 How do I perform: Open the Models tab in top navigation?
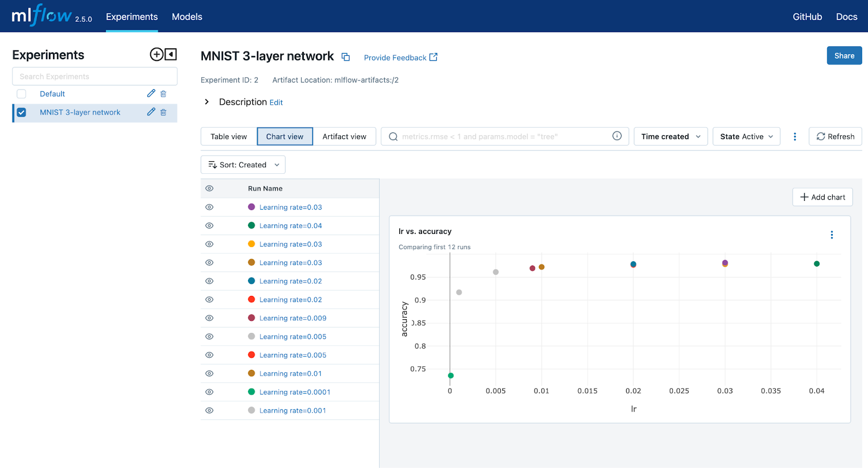pyautogui.click(x=187, y=17)
